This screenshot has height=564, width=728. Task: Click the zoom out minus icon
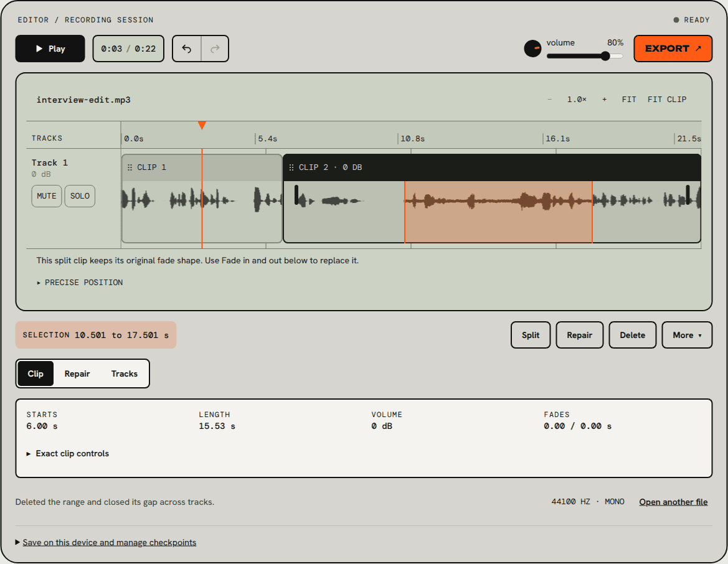coord(550,100)
